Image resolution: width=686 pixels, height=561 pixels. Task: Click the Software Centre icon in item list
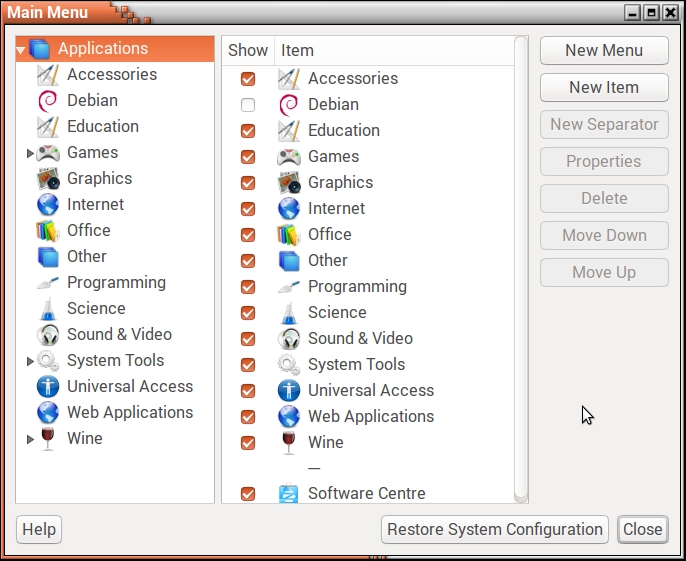tap(289, 494)
